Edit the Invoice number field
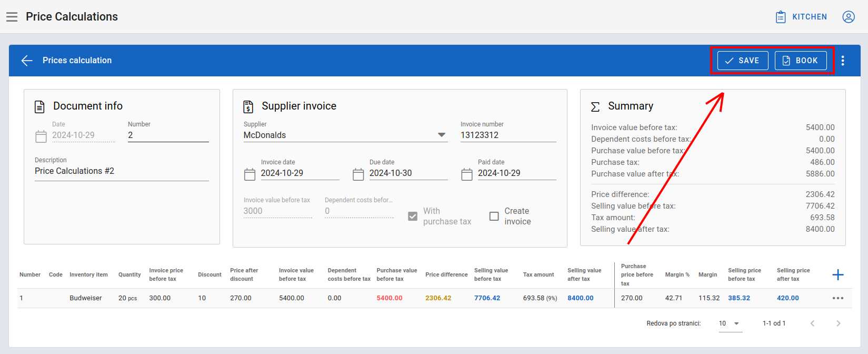This screenshot has width=868, height=354. pyautogui.click(x=508, y=135)
